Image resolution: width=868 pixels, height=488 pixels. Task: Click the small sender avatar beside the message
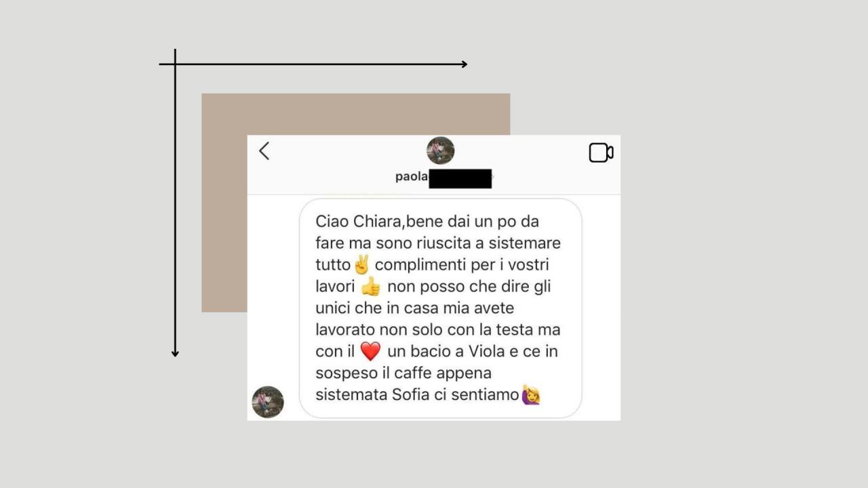coord(268,402)
